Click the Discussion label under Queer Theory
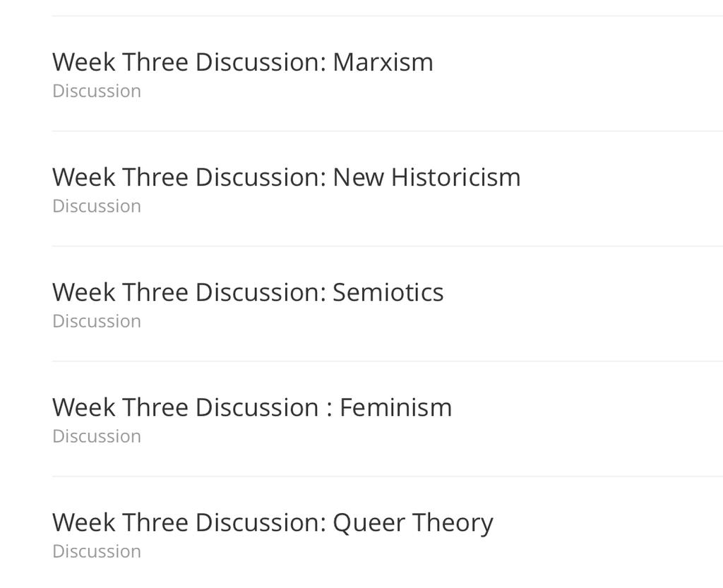This screenshot has width=723, height=588. click(97, 551)
